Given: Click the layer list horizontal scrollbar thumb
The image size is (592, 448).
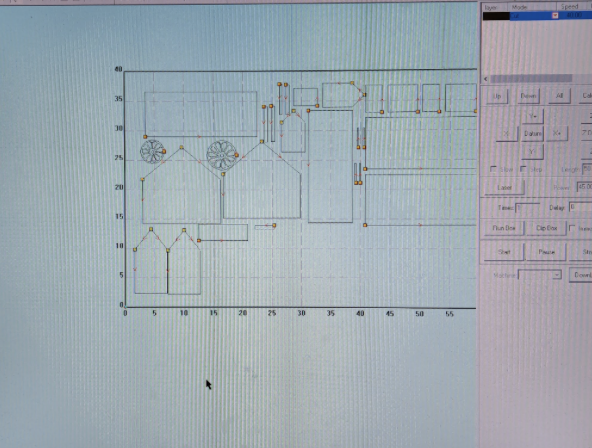Looking at the screenshot, I should [x=531, y=79].
